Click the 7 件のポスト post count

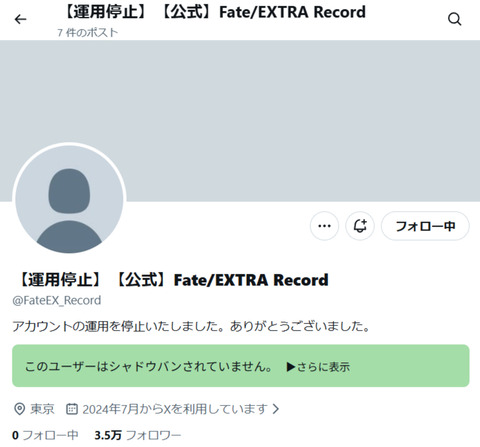point(88,32)
